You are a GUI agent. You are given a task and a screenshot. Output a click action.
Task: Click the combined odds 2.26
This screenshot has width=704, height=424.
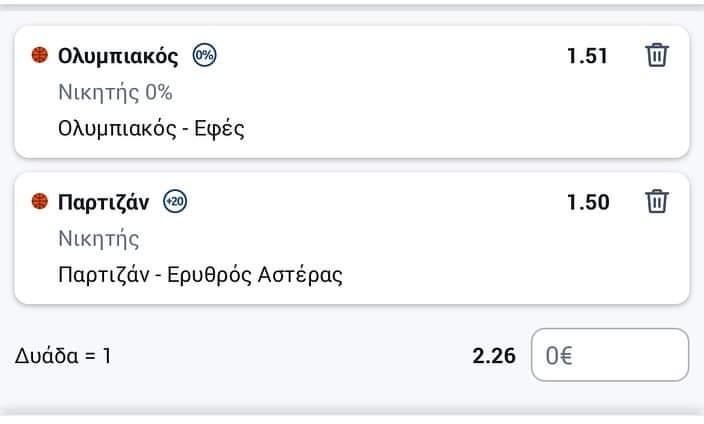(494, 356)
